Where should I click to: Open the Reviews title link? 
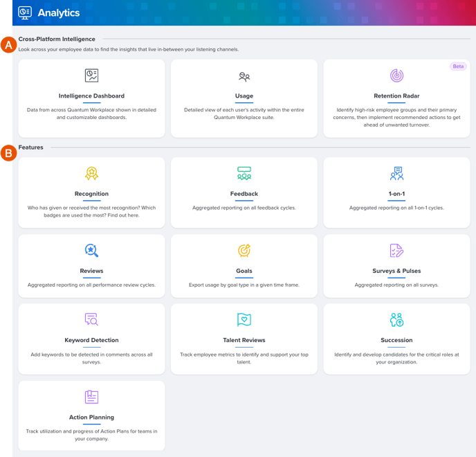click(x=91, y=271)
